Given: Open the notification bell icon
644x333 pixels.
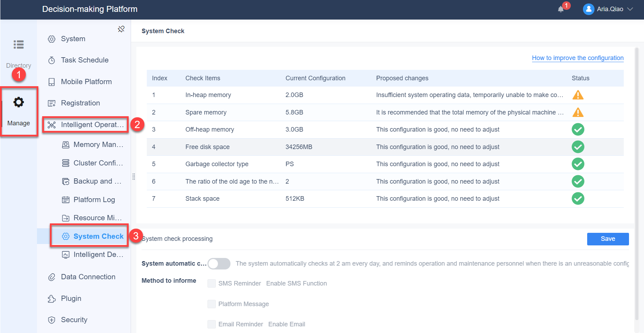Looking at the screenshot, I should pyautogui.click(x=561, y=9).
